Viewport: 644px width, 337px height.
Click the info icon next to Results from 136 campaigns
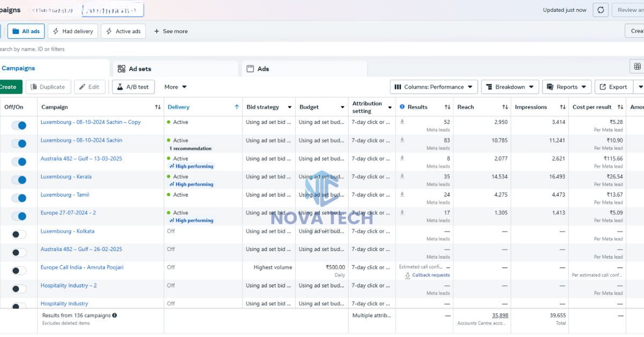pyautogui.click(x=115, y=316)
